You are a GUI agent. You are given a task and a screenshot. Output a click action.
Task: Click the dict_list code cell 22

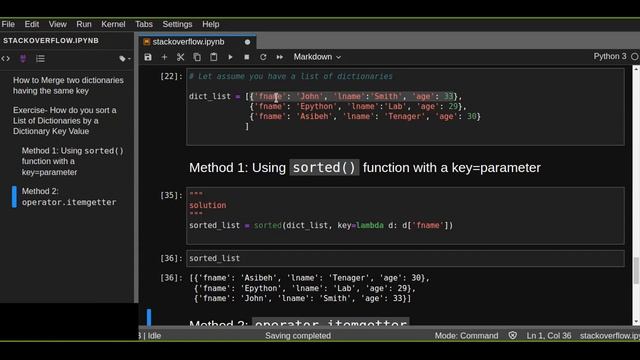click(x=405, y=107)
